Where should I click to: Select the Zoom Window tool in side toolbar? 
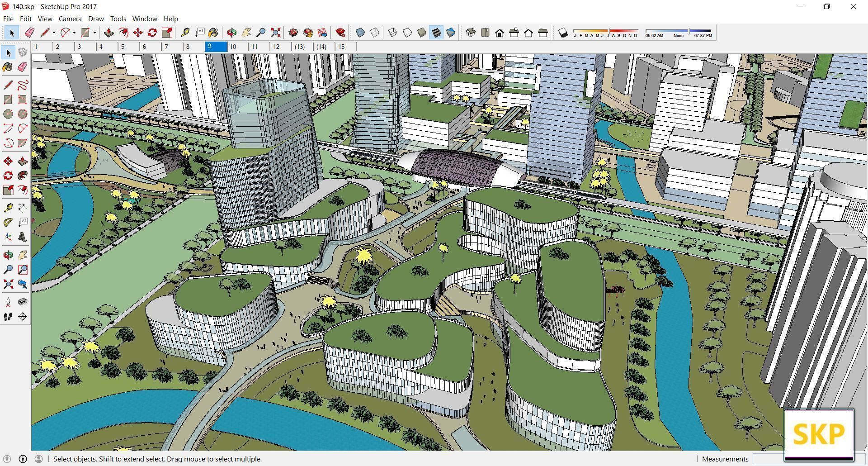[23, 270]
